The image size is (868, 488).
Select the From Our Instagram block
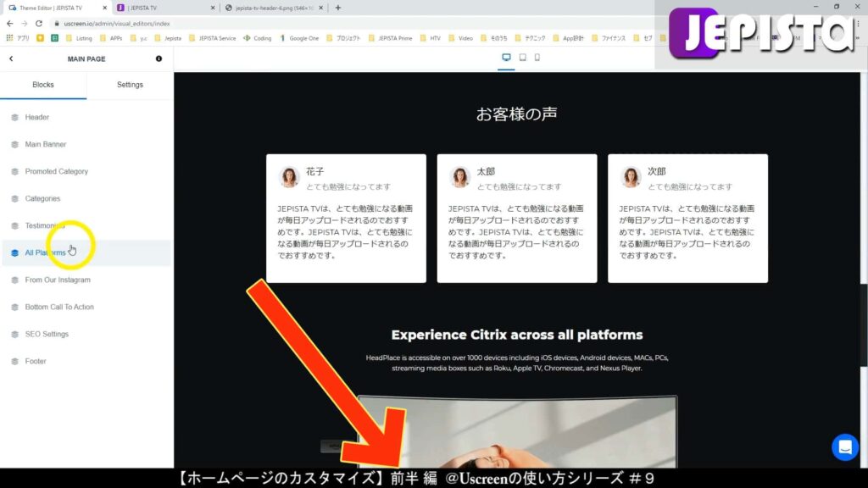(86, 280)
